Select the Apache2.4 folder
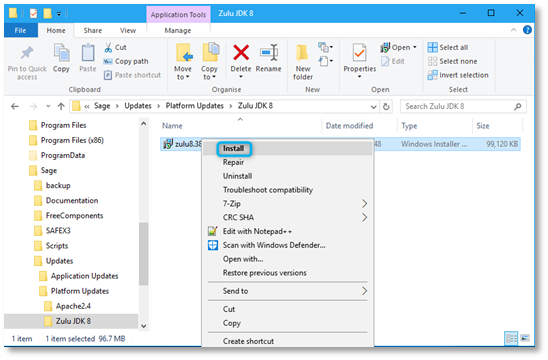This screenshot has height=360, width=548. [x=68, y=306]
